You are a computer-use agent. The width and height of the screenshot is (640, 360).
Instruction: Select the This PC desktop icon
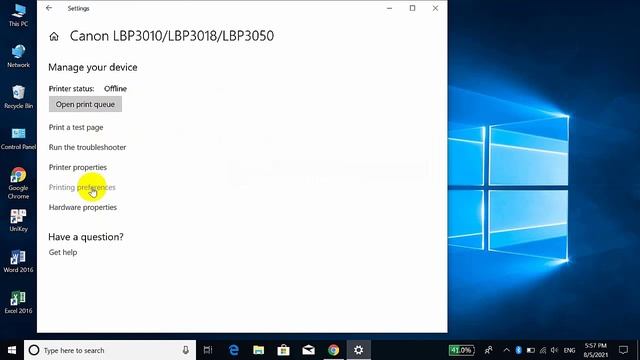tap(18, 16)
